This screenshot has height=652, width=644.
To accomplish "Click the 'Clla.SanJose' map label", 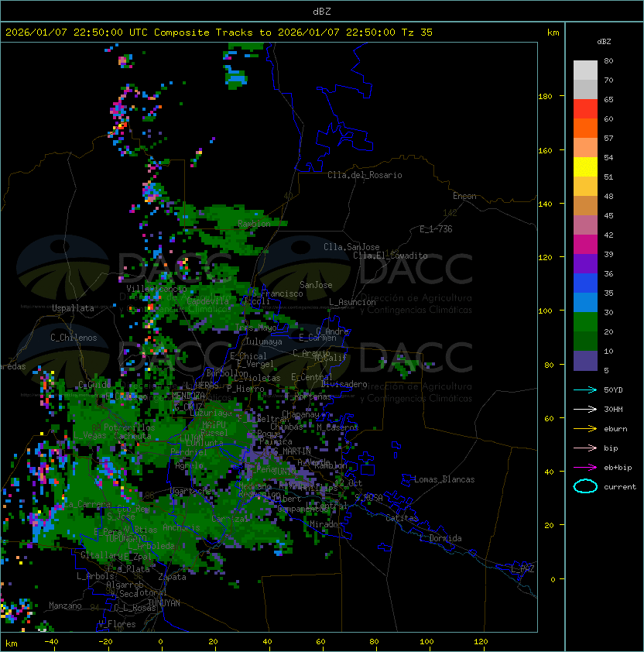I will point(351,247).
